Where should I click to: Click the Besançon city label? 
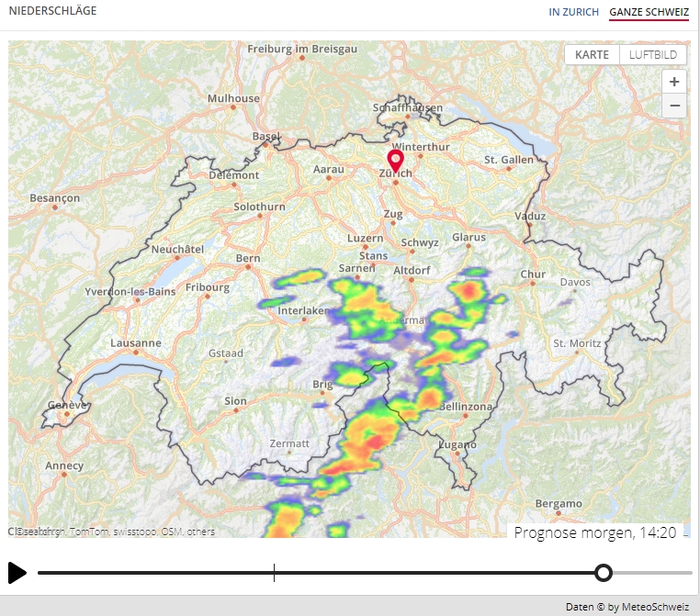tap(54, 198)
